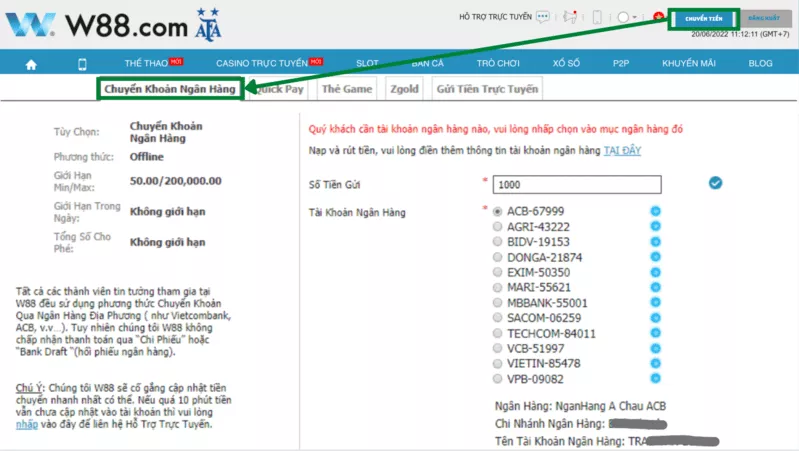Open the SLOT menu item

(x=367, y=63)
